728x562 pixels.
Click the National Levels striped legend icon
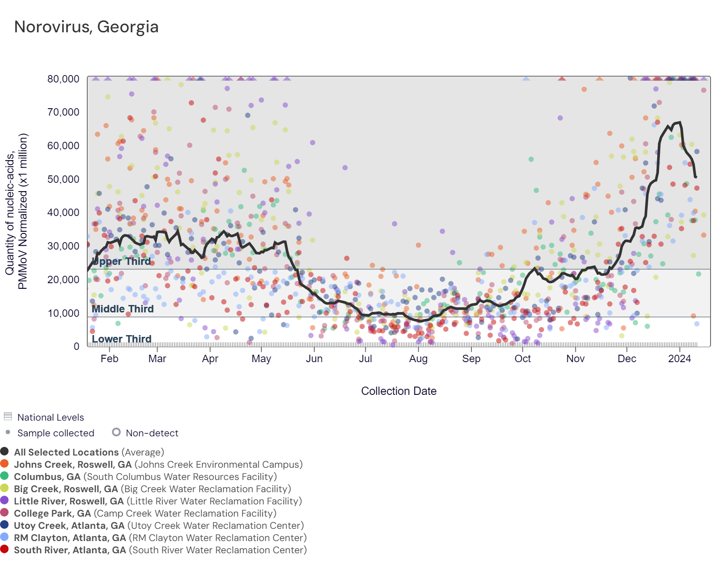tap(8, 416)
